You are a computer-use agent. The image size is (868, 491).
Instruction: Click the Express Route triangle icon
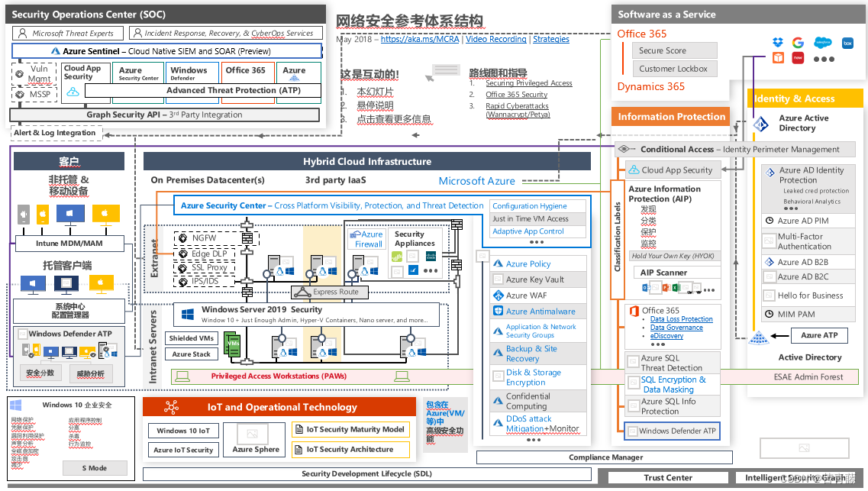pos(302,292)
